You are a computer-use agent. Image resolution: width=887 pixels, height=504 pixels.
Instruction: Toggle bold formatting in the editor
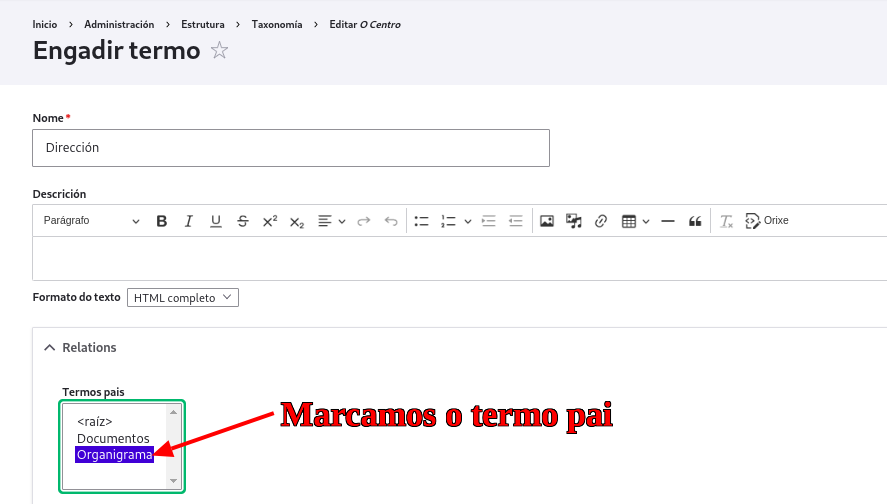(x=162, y=221)
